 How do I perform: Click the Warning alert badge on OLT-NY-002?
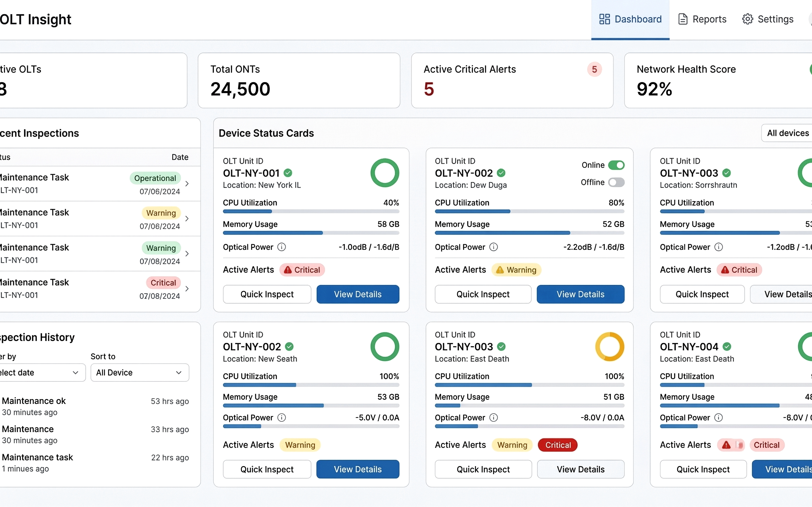click(x=516, y=270)
